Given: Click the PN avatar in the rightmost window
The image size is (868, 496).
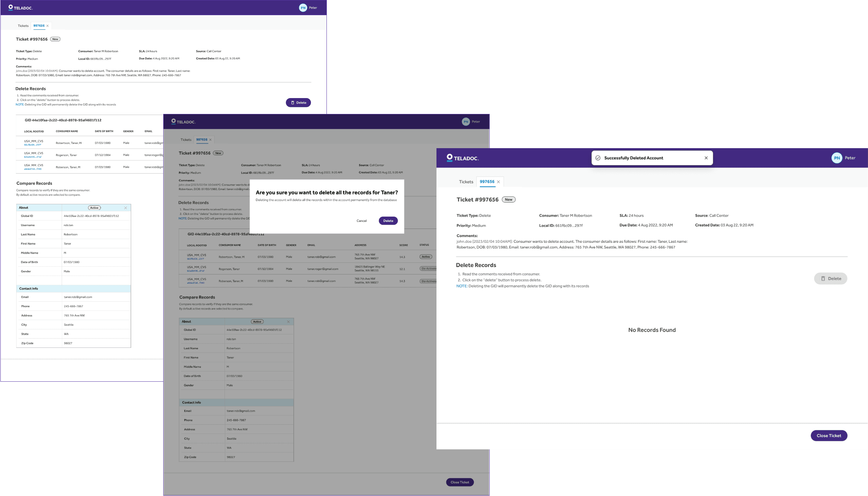Looking at the screenshot, I should coord(837,158).
